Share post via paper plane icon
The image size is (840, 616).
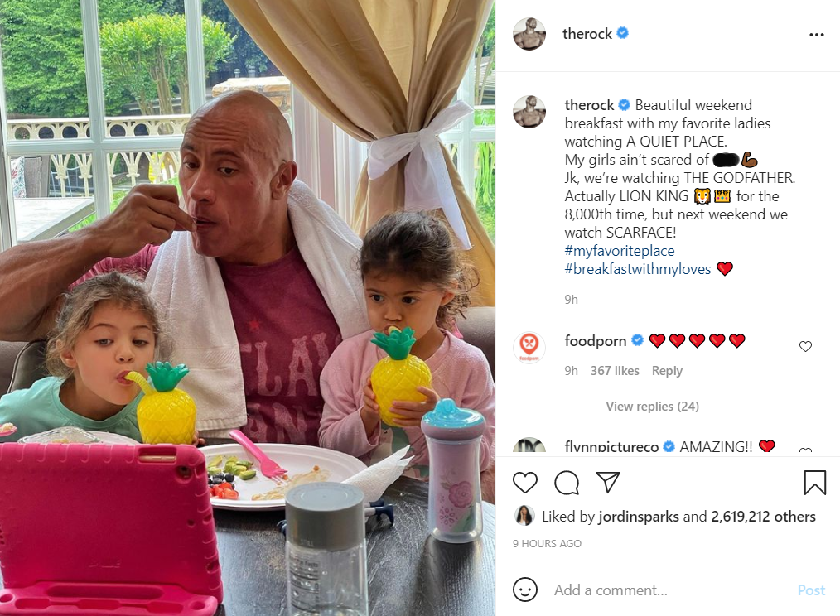(608, 482)
